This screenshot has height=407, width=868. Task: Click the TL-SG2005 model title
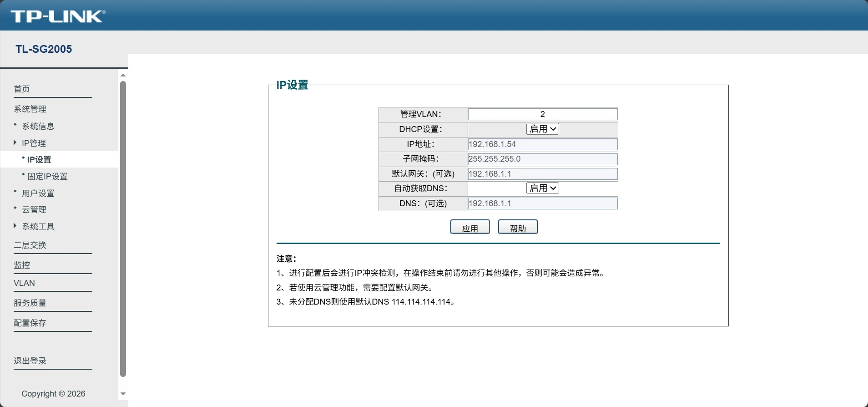(x=44, y=49)
